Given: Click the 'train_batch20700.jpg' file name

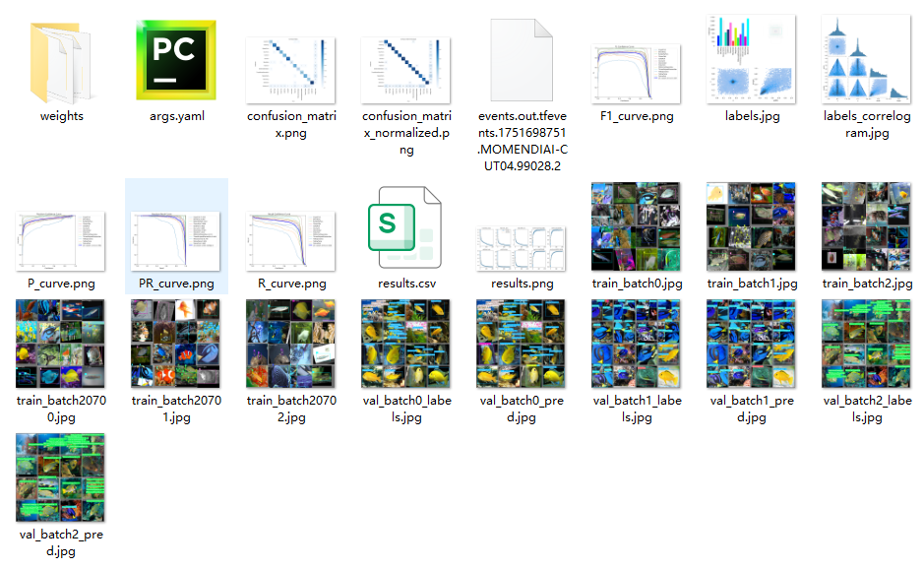Looking at the screenshot, I should pyautogui.click(x=61, y=409).
